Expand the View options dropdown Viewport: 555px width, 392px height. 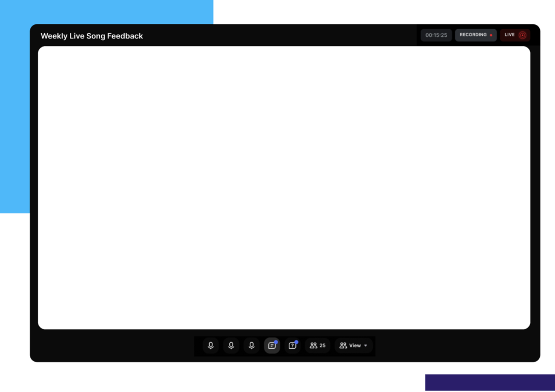tap(354, 345)
